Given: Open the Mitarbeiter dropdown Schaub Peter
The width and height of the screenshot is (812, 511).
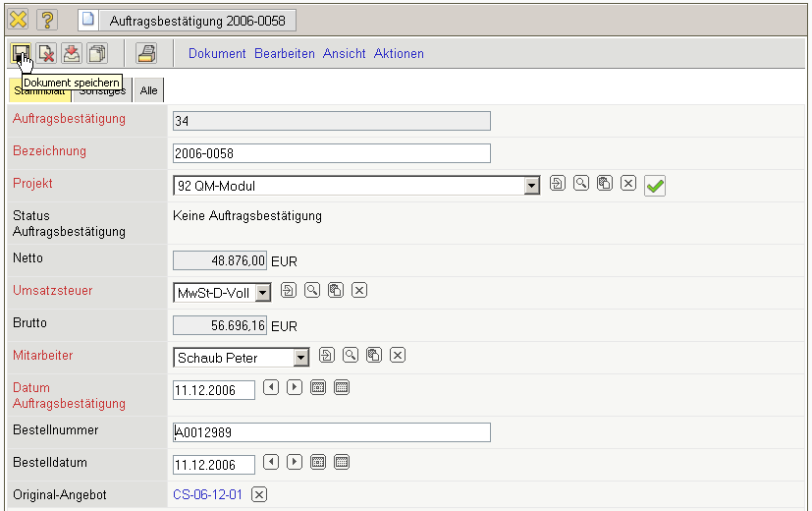Looking at the screenshot, I should [x=300, y=358].
